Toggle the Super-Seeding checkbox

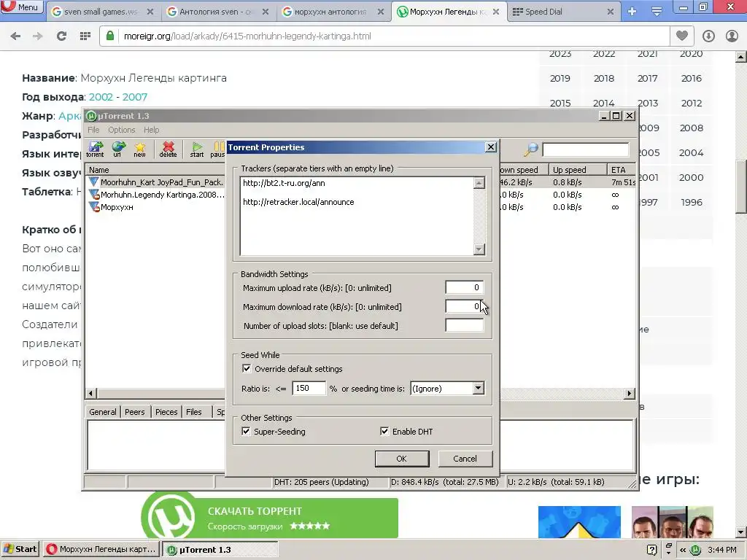click(x=246, y=432)
